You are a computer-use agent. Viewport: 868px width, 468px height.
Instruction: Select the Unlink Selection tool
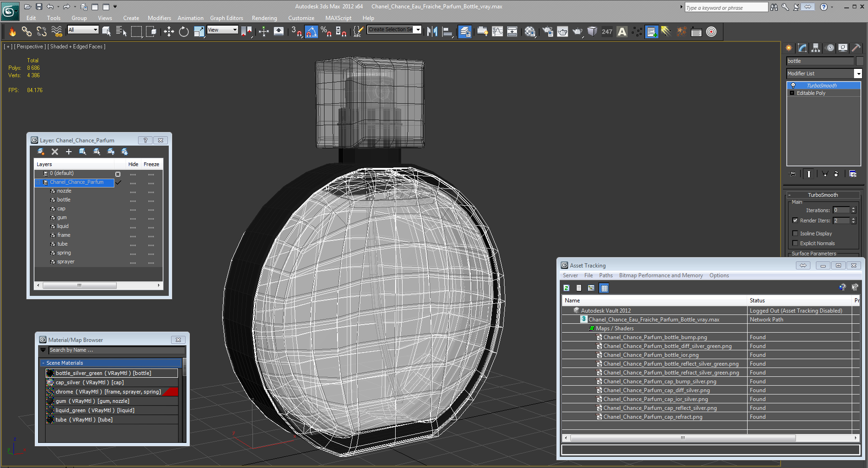[x=41, y=32]
